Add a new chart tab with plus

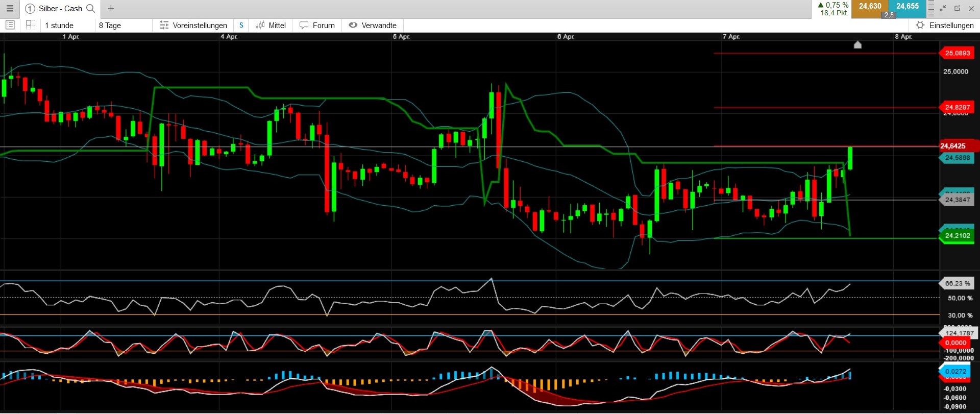[111, 8]
